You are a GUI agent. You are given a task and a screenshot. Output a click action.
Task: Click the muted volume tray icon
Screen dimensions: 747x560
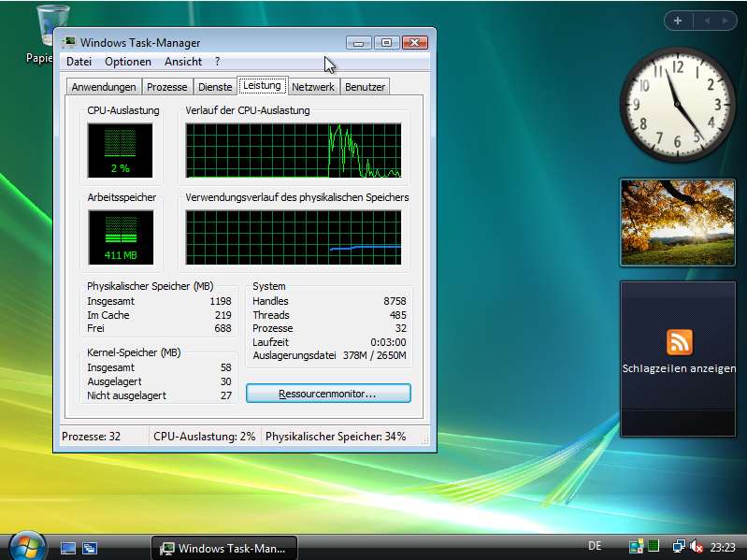tap(696, 546)
